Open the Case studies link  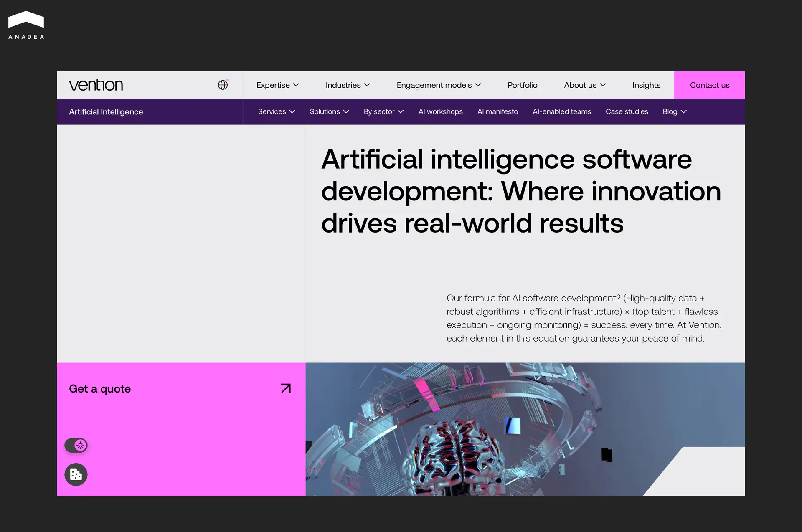627,111
